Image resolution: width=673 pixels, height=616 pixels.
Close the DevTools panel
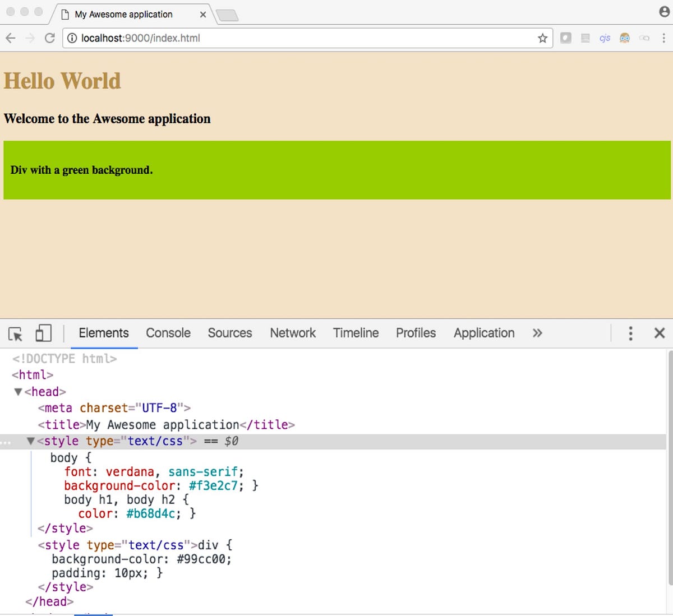tap(660, 333)
